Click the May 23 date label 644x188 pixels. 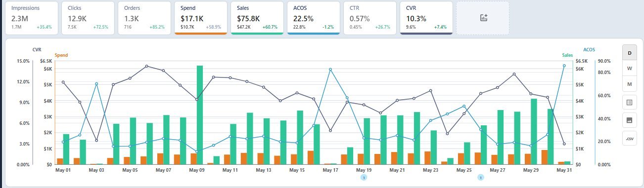[430, 170]
